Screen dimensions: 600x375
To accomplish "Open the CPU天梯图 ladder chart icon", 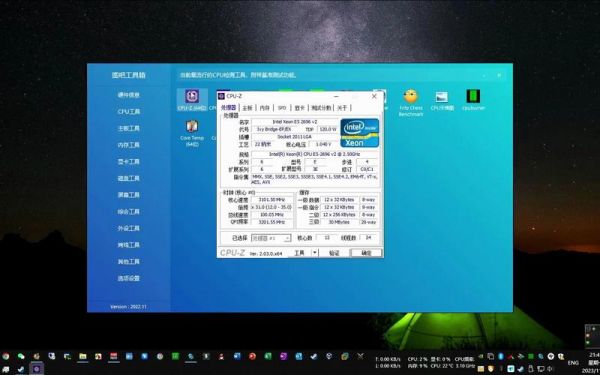I will coord(442,100).
